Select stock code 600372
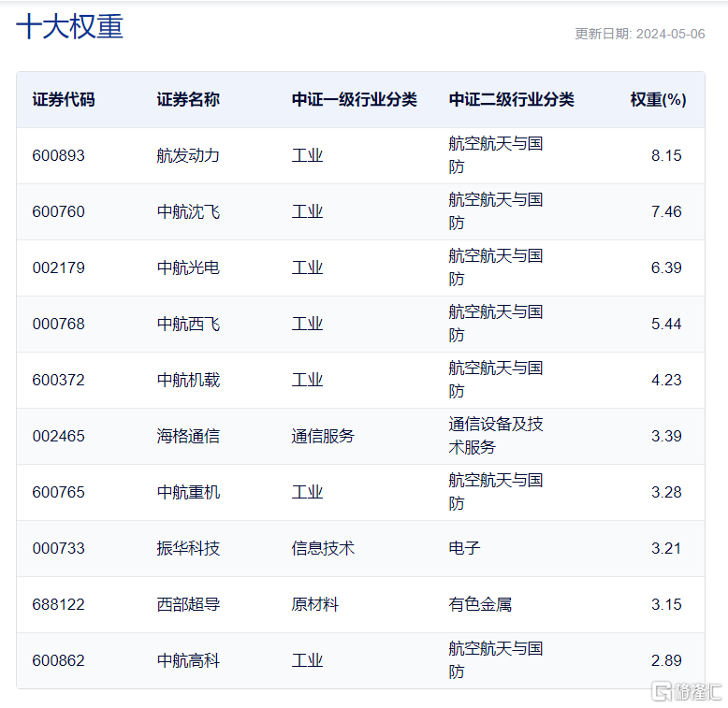This screenshot has height=708, width=728. click(59, 380)
